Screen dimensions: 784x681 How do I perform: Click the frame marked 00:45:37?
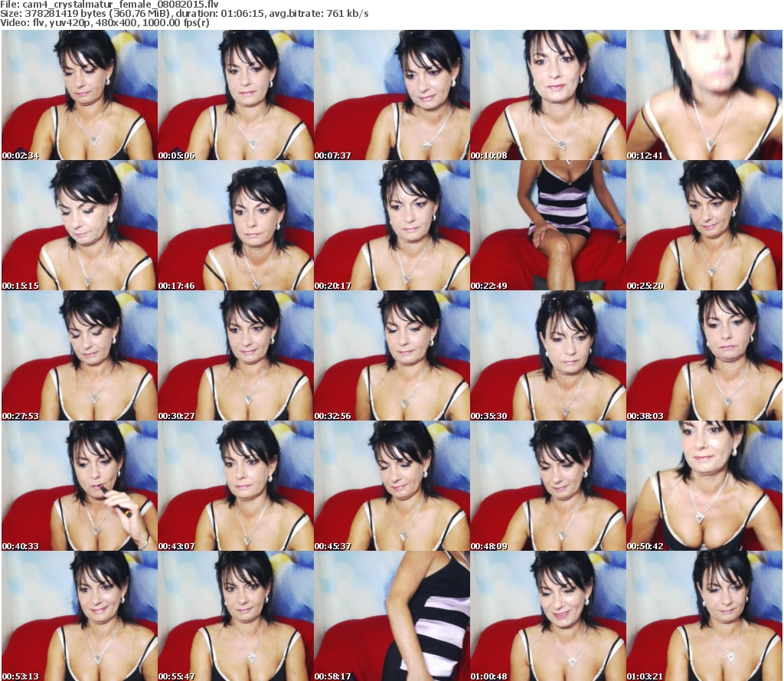tap(392, 486)
